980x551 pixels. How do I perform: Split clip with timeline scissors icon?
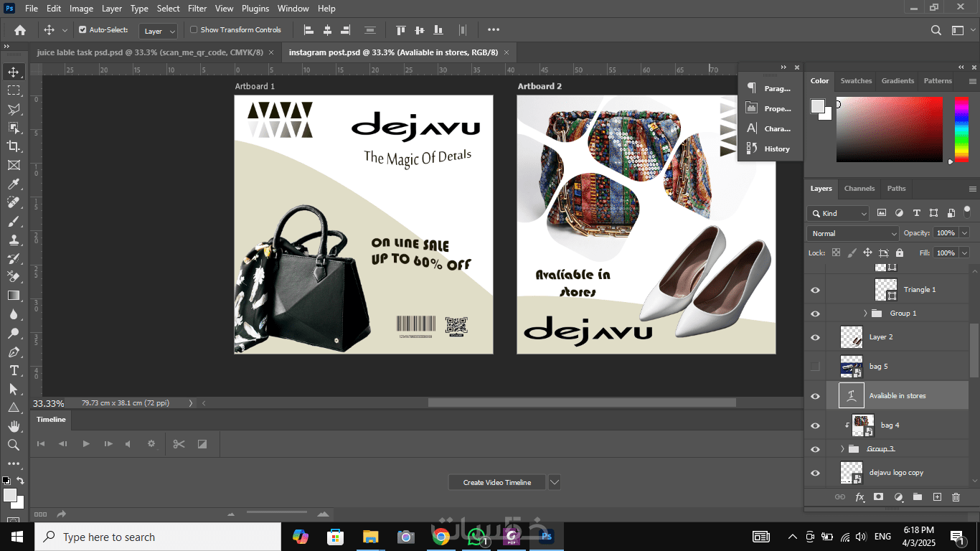pyautogui.click(x=179, y=444)
